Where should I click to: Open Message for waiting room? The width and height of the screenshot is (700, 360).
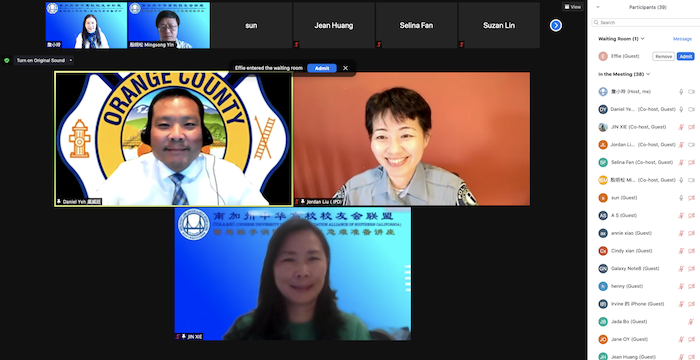682,39
